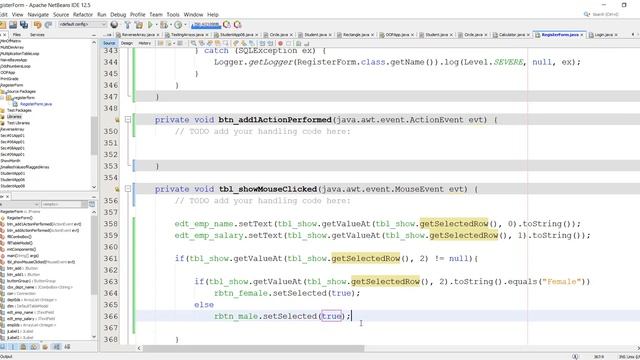Click the second profiler icon after memory bar
640x360 pixels.
point(237,24)
